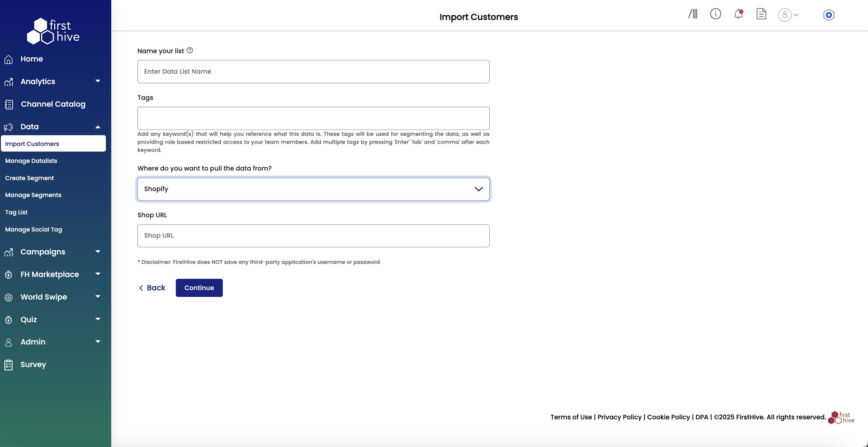Open Cookie Policy link
Image resolution: width=868 pixels, height=447 pixels.
coord(668,417)
